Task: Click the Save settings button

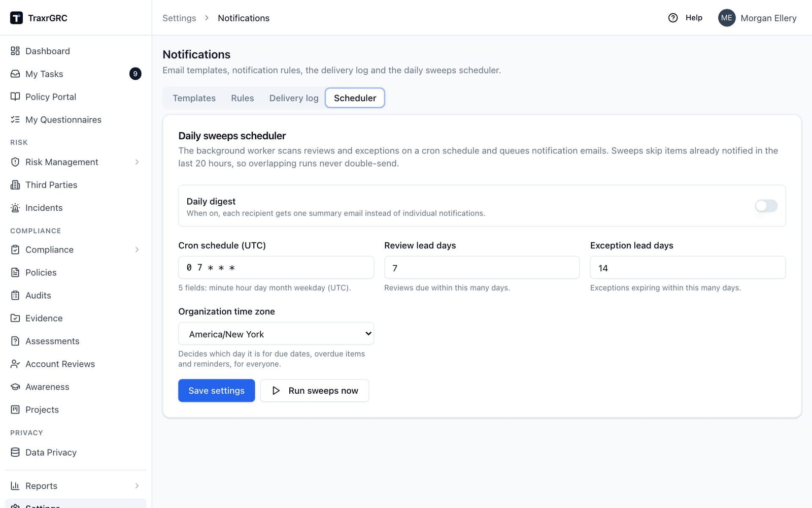Action: point(217,391)
